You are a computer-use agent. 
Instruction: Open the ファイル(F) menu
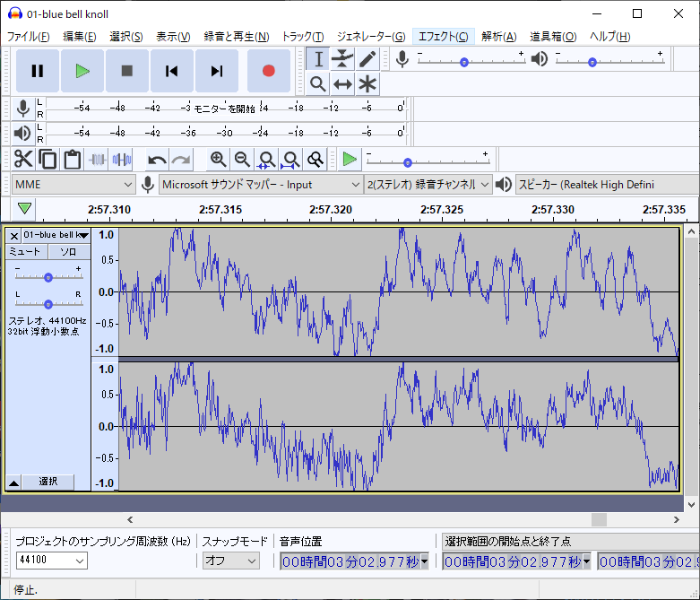(28, 37)
